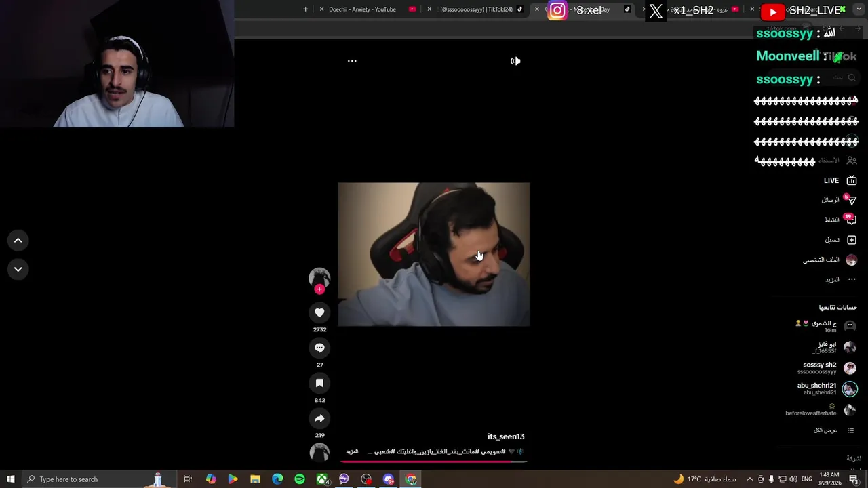Bookmark the video to favorites
Viewport: 868px width, 488px height.
(319, 383)
